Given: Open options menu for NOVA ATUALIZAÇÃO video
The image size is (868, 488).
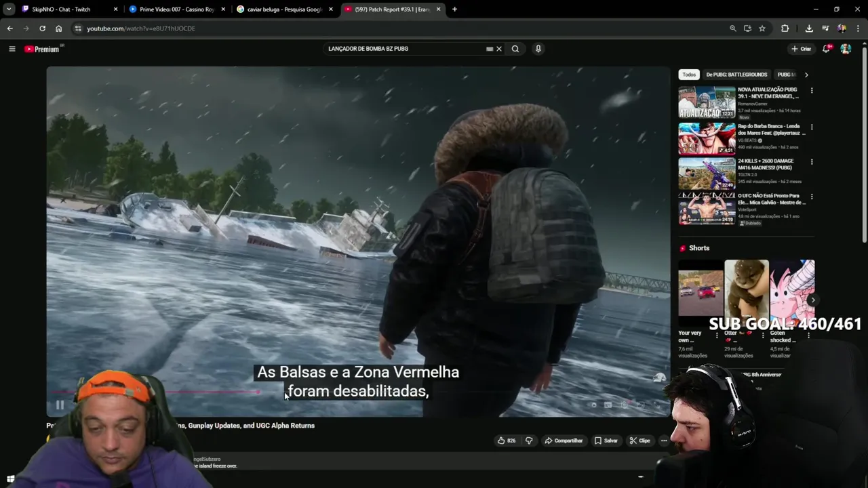Looking at the screenshot, I should [x=811, y=90].
